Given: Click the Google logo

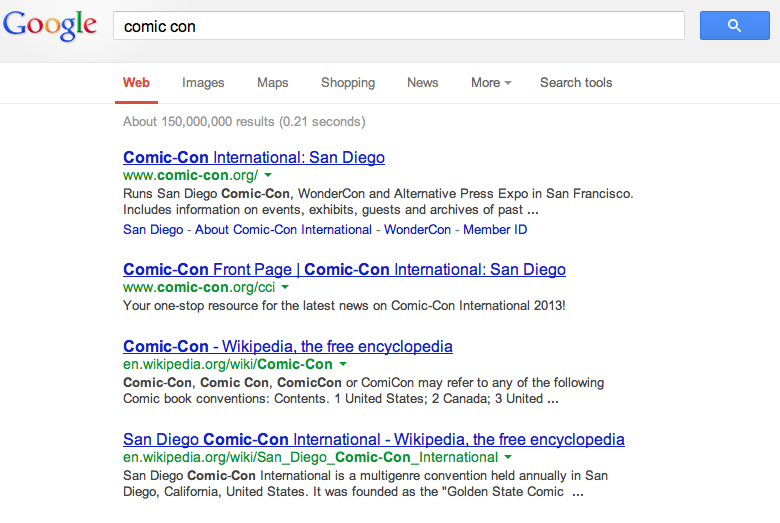Looking at the screenshot, I should [50, 25].
